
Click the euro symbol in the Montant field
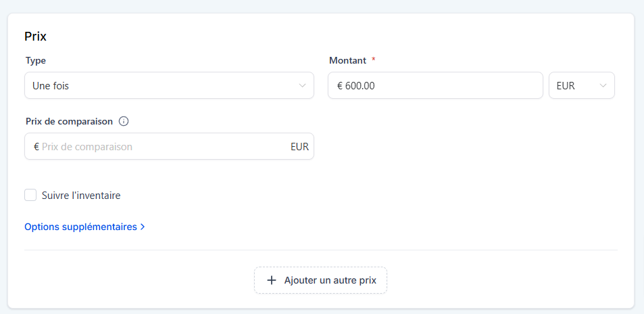click(x=340, y=86)
